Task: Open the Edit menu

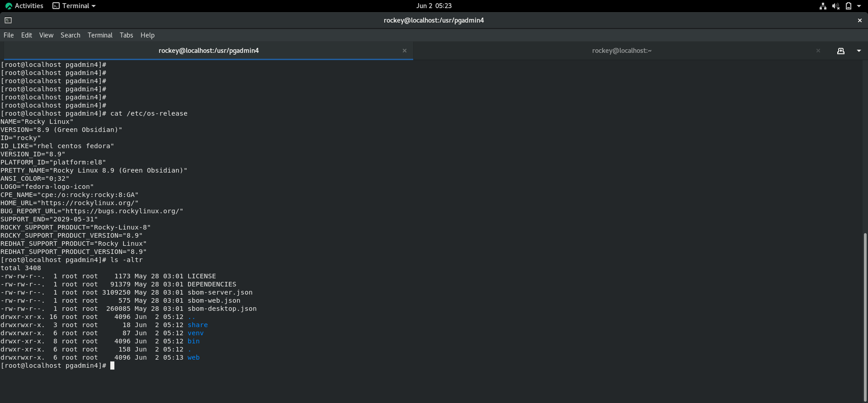Action: click(27, 35)
